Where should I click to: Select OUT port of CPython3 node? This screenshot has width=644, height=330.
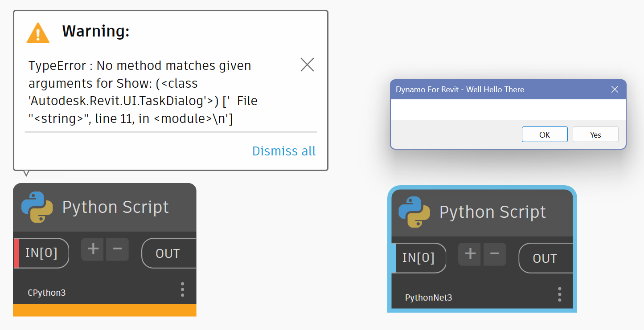click(x=168, y=253)
